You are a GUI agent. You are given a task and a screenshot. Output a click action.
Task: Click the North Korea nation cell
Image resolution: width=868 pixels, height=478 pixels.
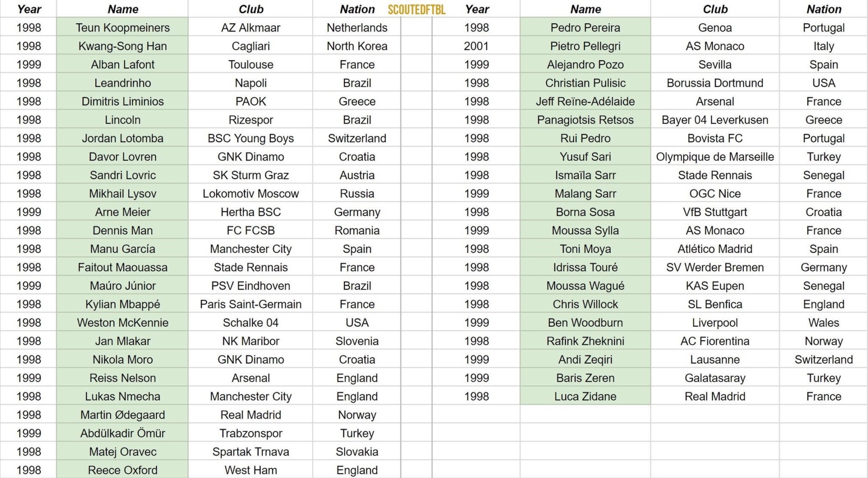[x=357, y=46]
